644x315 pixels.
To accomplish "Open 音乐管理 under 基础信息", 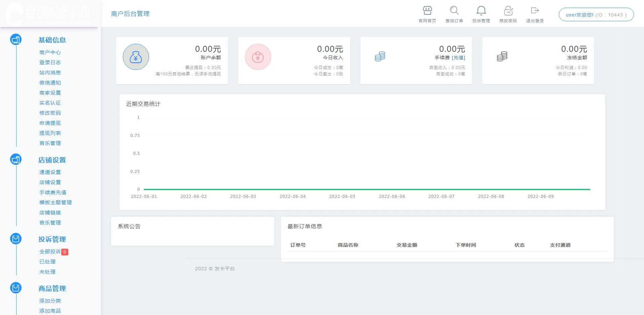I will (x=50, y=143).
